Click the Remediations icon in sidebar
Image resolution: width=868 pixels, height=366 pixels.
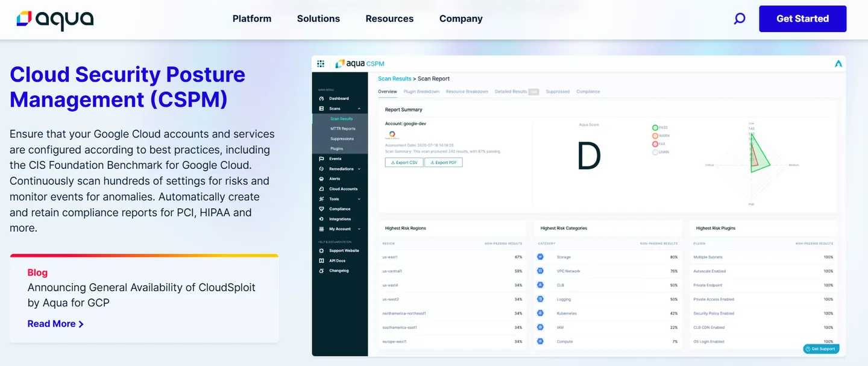coord(321,169)
